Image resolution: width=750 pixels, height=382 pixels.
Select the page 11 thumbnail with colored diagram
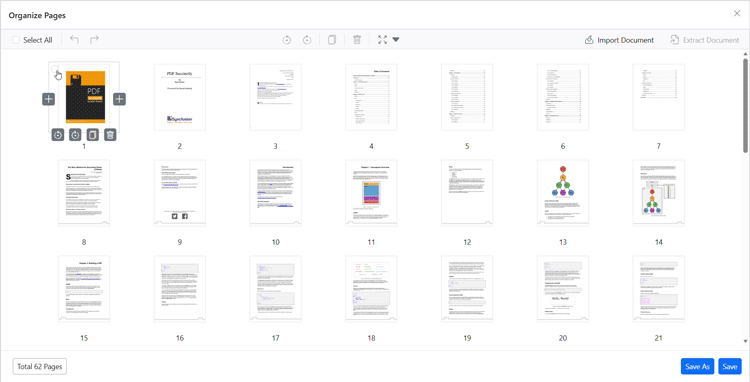(371, 193)
